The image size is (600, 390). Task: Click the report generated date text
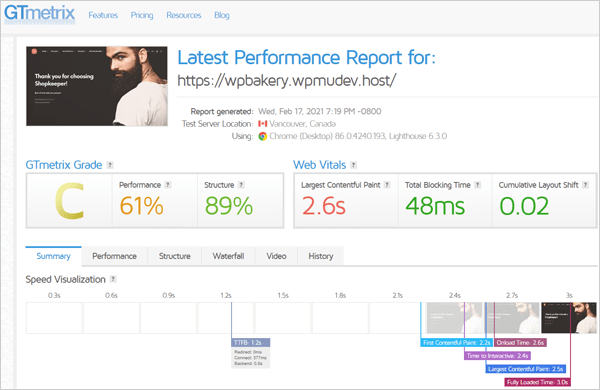pyautogui.click(x=320, y=111)
